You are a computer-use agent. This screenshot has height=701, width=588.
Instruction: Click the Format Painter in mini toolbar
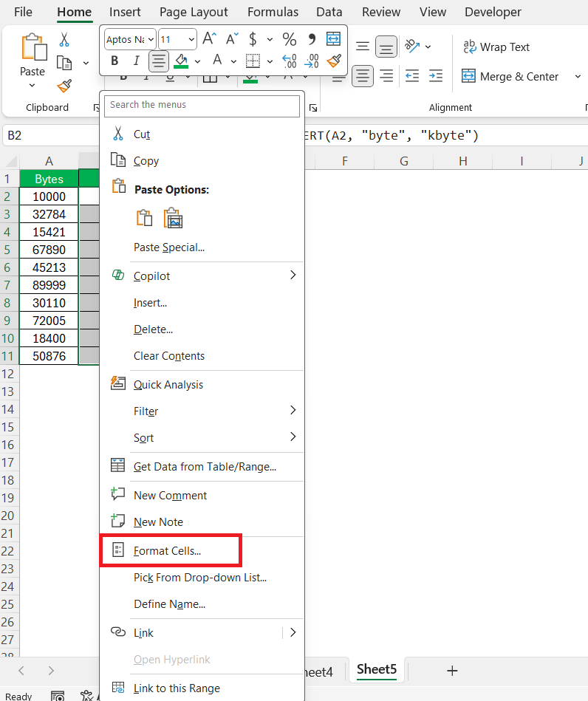click(x=334, y=61)
